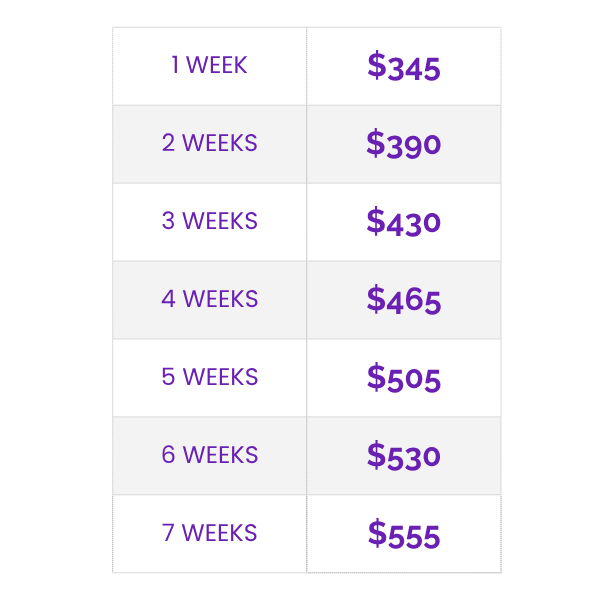600x600 pixels.
Task: Click the $430 price
Action: pos(403,222)
